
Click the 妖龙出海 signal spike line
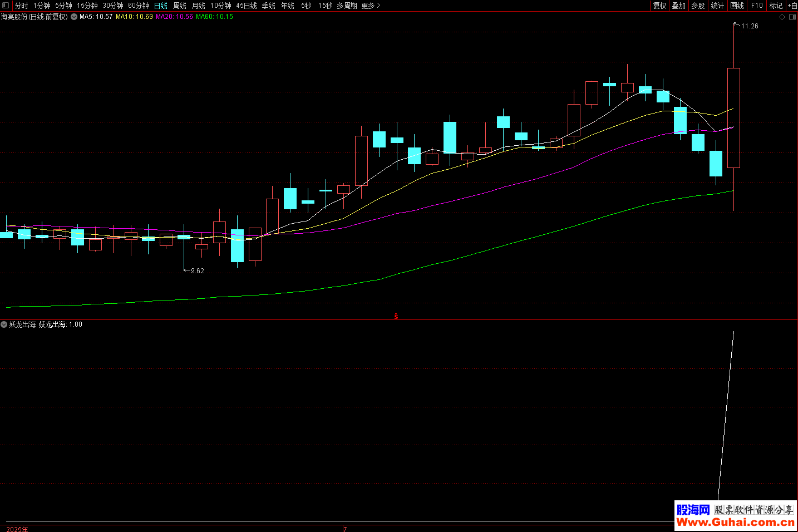726,415
